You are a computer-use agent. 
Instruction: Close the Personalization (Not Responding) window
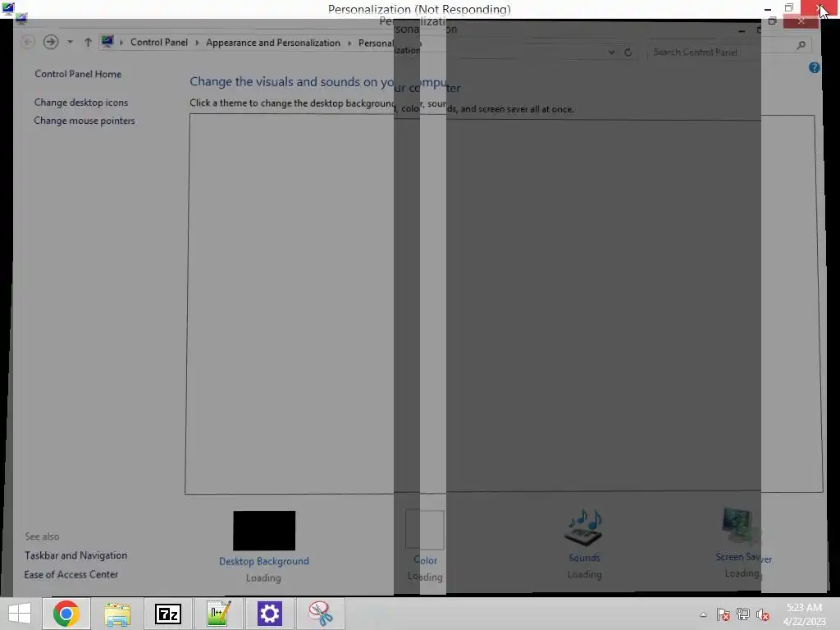coord(819,8)
